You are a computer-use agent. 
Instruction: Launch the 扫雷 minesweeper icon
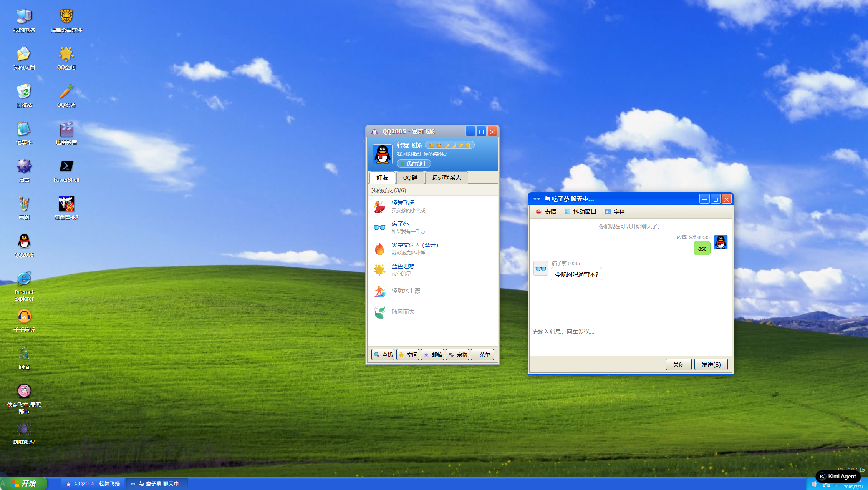click(24, 171)
